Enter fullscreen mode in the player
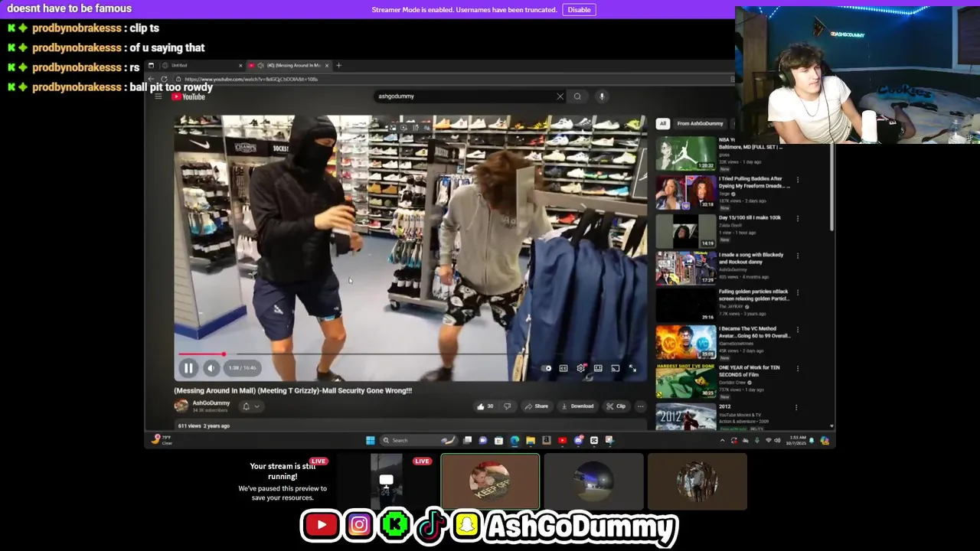 (632, 368)
